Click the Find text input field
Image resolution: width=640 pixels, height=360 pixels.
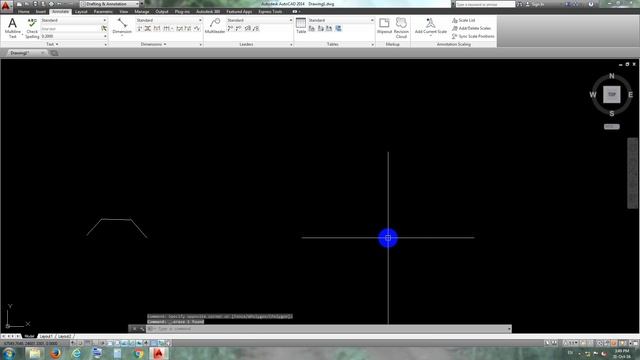71,29
